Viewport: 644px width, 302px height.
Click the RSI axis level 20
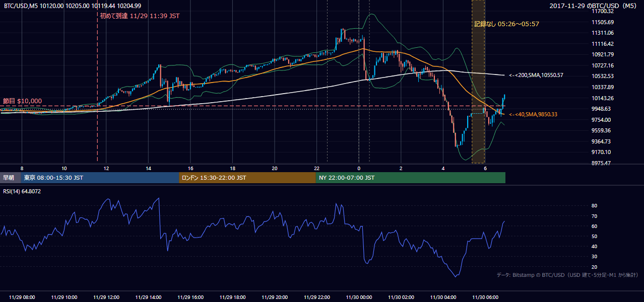(x=595, y=267)
